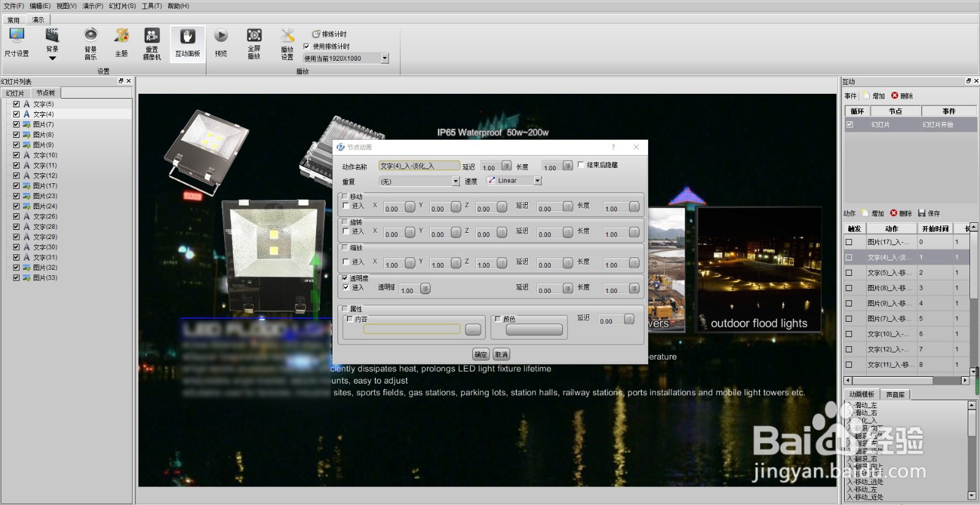This screenshot has width=980, height=505.
Task: Select 文字(12) in the node tree
Action: pyautogui.click(x=45, y=176)
